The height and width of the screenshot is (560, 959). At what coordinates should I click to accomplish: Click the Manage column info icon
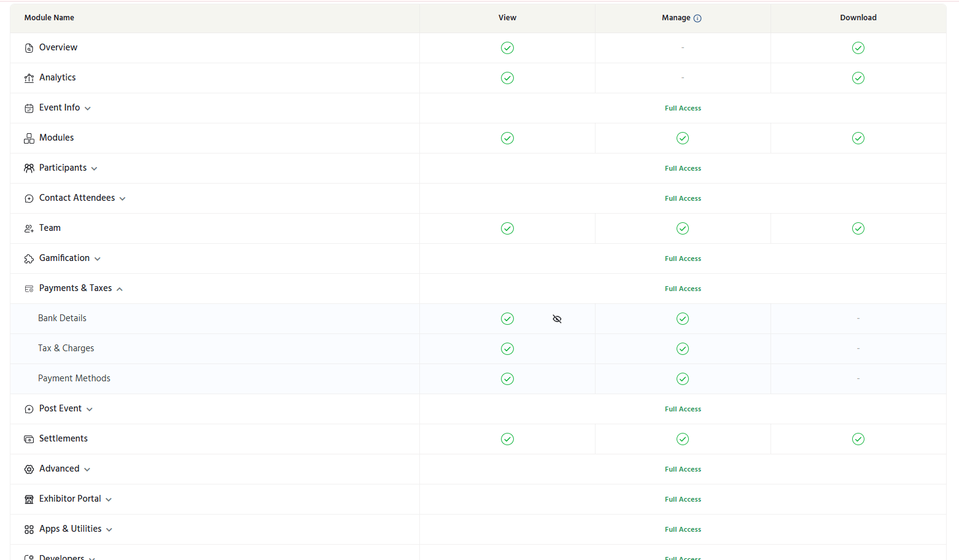(x=697, y=18)
